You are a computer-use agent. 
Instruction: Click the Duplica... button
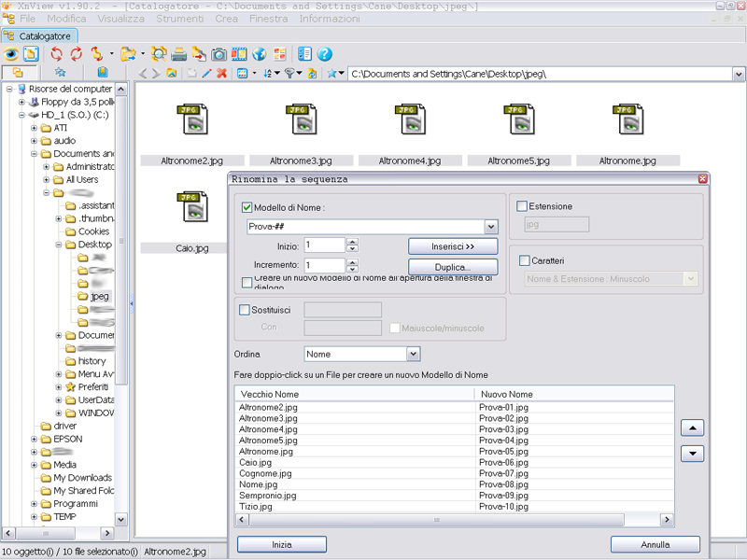(453, 267)
